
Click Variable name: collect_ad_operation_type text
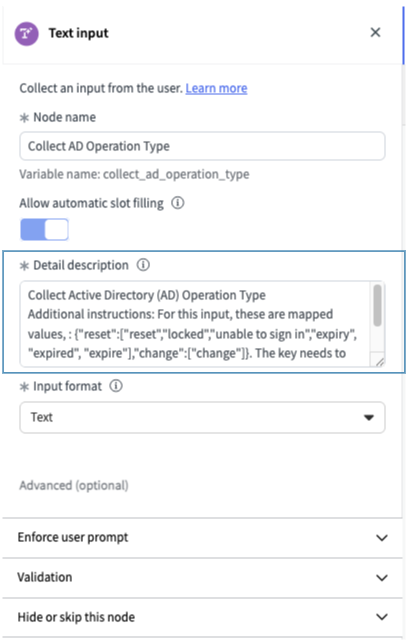(134, 174)
